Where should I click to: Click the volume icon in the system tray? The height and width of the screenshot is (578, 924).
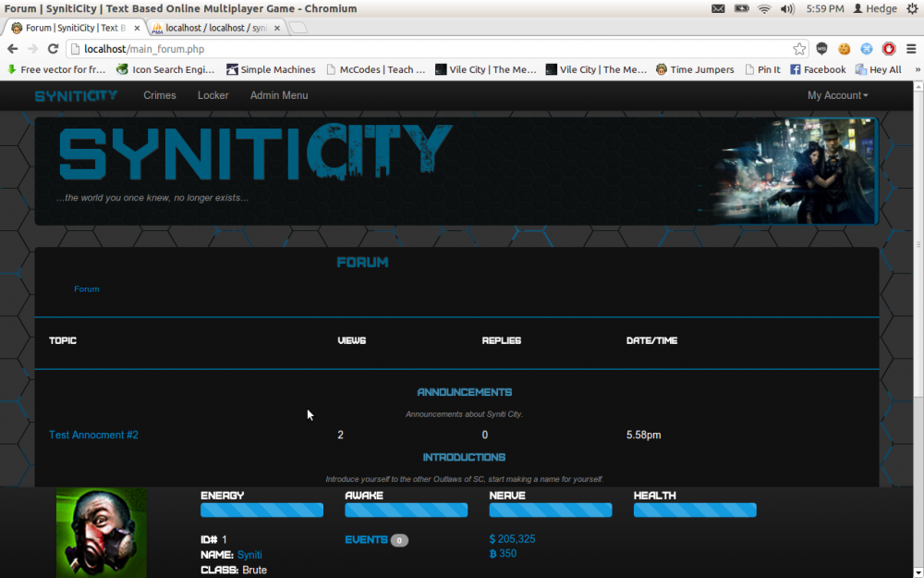786,8
